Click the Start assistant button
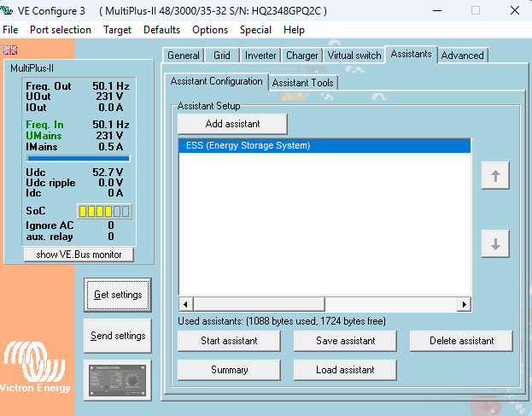This screenshot has height=416, width=532. tap(229, 341)
